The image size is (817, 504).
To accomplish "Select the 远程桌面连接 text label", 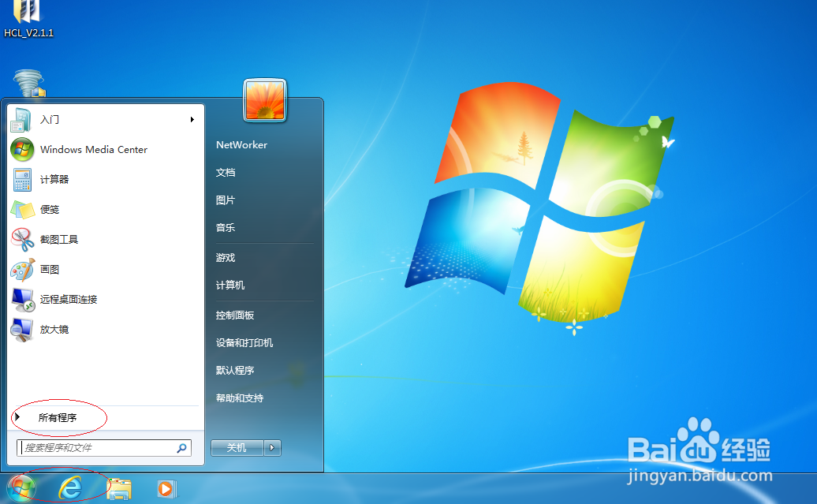I will click(x=69, y=300).
